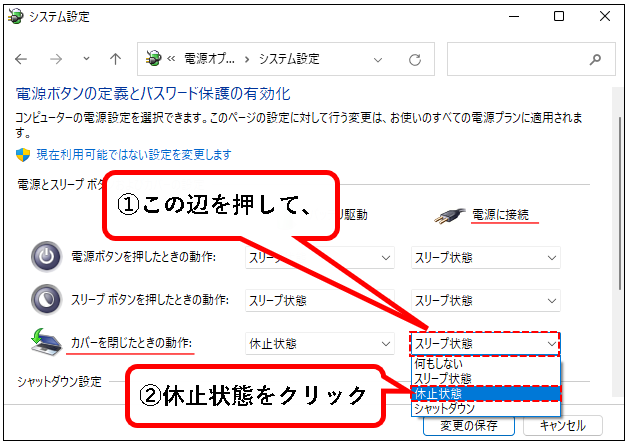Go up one folder level
This screenshot has height=444, width=631.
coord(115,59)
